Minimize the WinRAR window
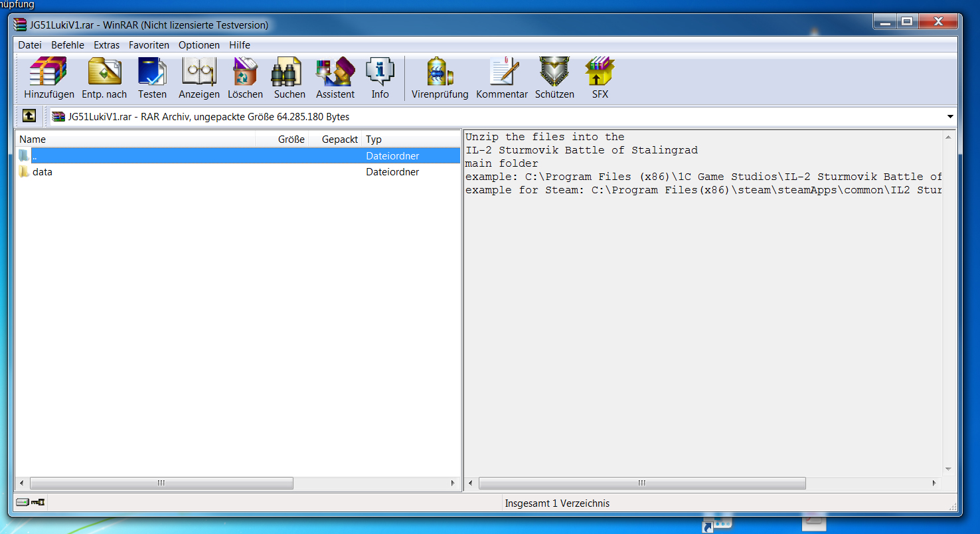This screenshot has width=980, height=534. (884, 21)
